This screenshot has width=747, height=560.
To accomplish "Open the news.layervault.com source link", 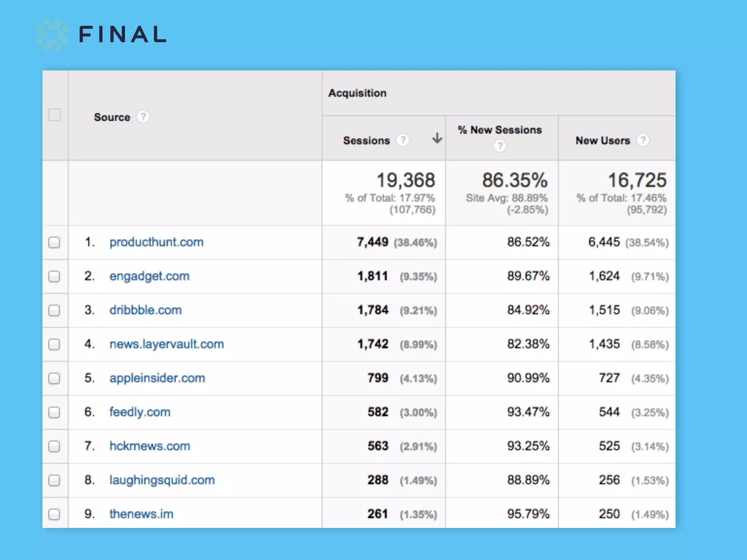I will click(x=166, y=344).
